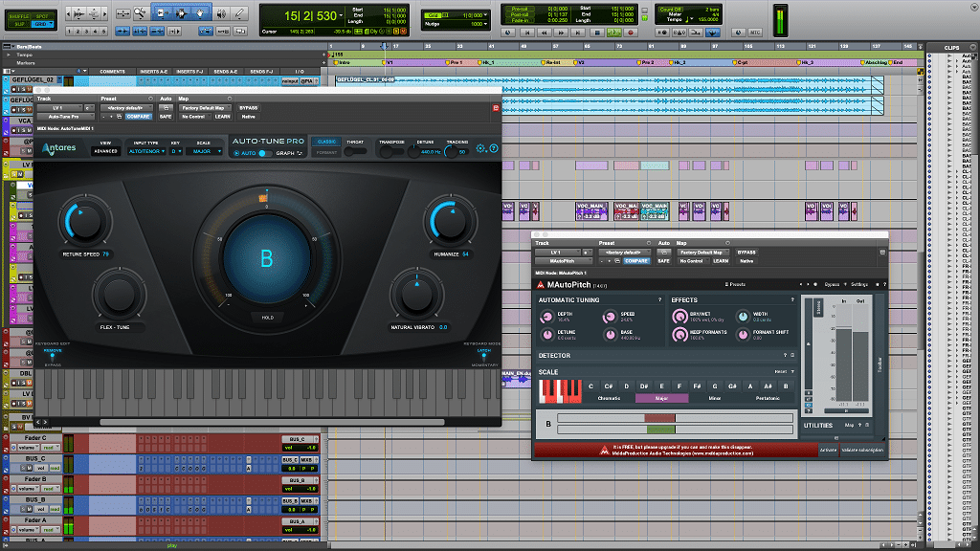Open MAutoPitch Factory Default Map dropdown
Viewport: 980px width, 551px height.
pyautogui.click(x=702, y=253)
